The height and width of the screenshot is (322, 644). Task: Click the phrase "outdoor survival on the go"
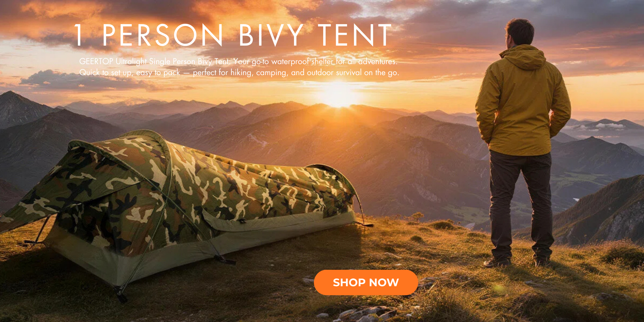353,72
